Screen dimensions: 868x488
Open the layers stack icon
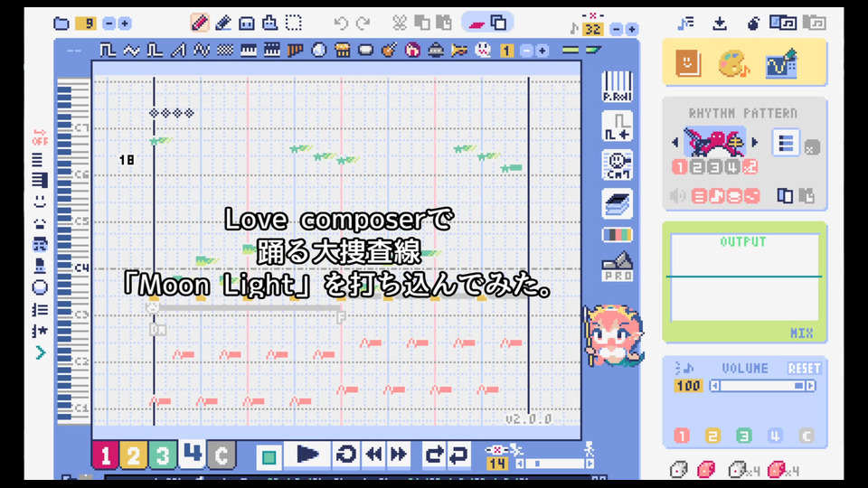tap(618, 203)
